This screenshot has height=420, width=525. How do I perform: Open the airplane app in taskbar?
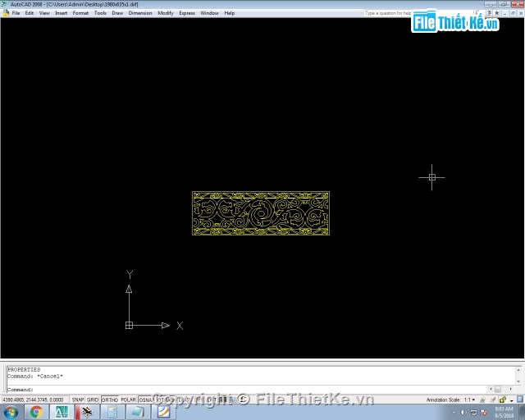pyautogui.click(x=87, y=412)
